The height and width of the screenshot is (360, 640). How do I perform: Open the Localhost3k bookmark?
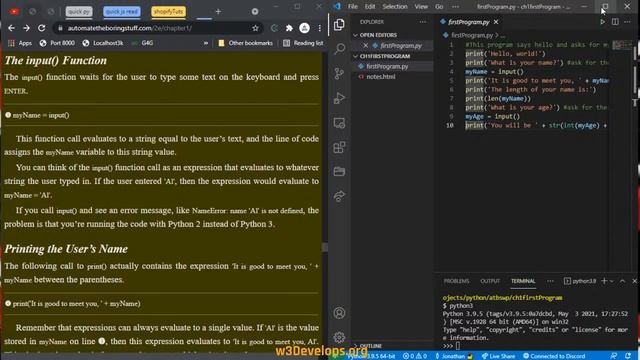click(102, 43)
